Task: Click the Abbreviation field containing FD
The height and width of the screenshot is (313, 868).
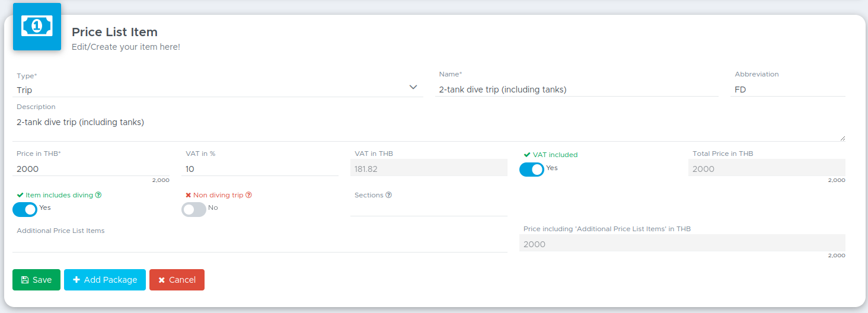Action: [788, 90]
